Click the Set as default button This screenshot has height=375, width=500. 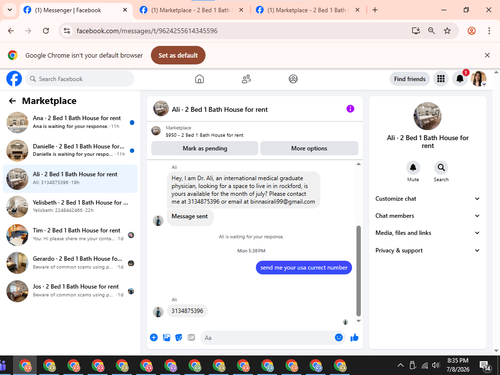(178, 55)
